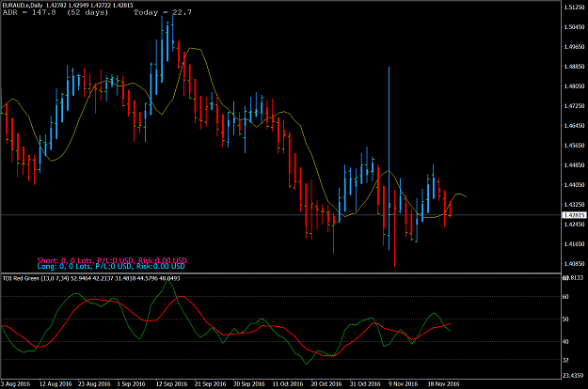
Task: Select the ADR = 147.8 (52 days) label
Action: pyautogui.click(x=56, y=12)
